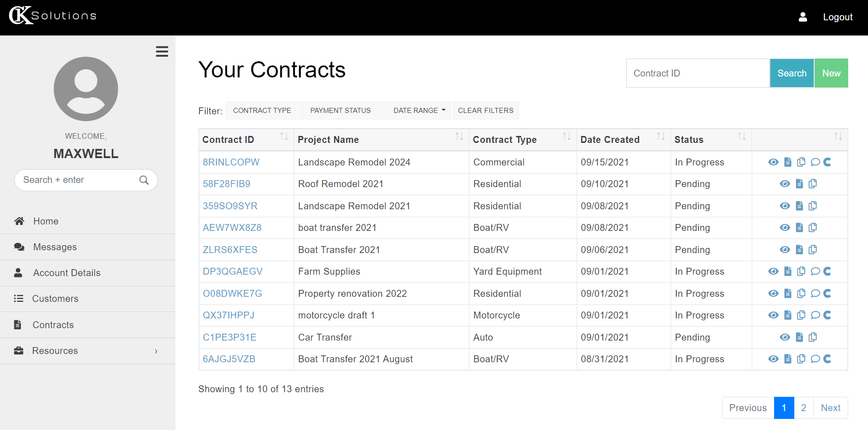Screen dimensions: 868x430
Task: Click the eye icon for Boat Transfer 2021 August
Action: 774,359
